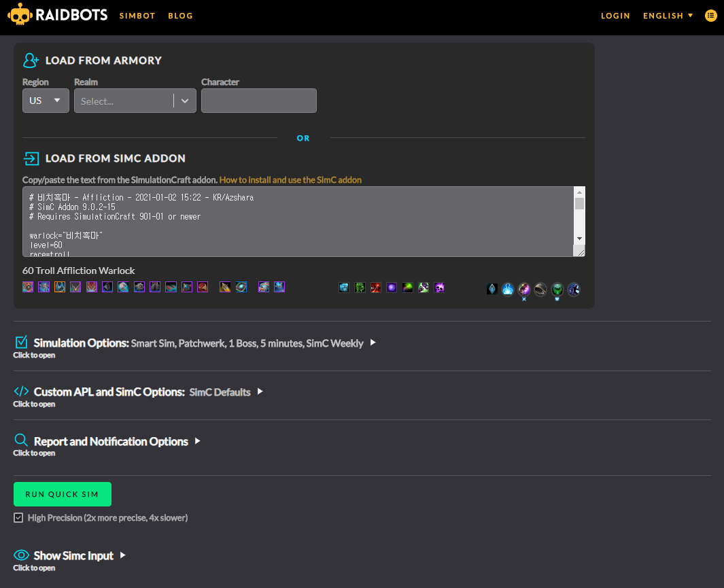Image resolution: width=724 pixels, height=588 pixels.
Task: Click the neck slot gear icon
Action: (x=44, y=287)
